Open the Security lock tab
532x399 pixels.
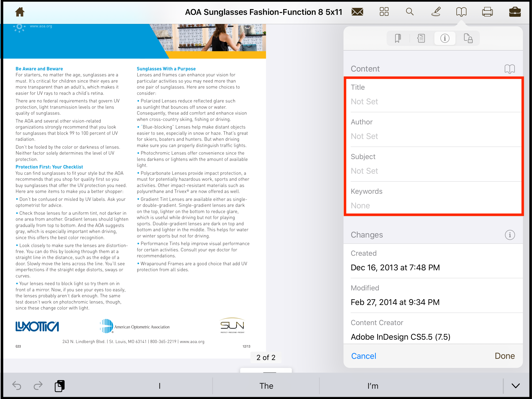pyautogui.click(x=469, y=38)
